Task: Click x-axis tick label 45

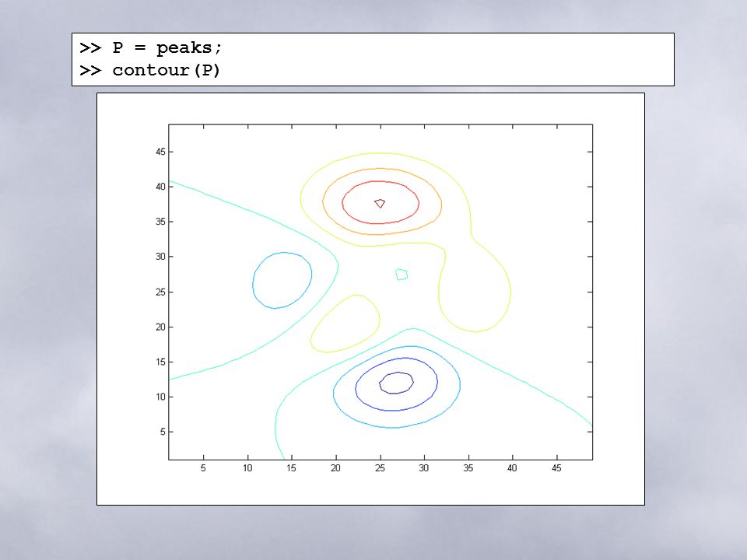Action: (556, 468)
